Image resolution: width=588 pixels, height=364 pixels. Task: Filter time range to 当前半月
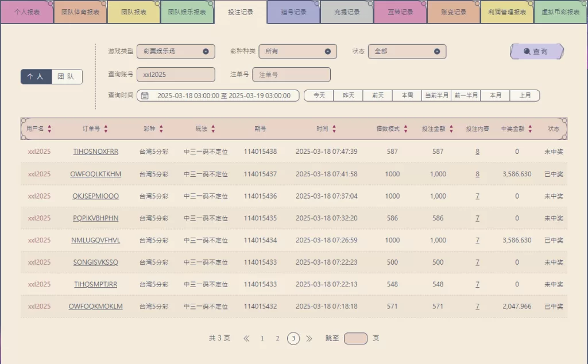pos(436,95)
